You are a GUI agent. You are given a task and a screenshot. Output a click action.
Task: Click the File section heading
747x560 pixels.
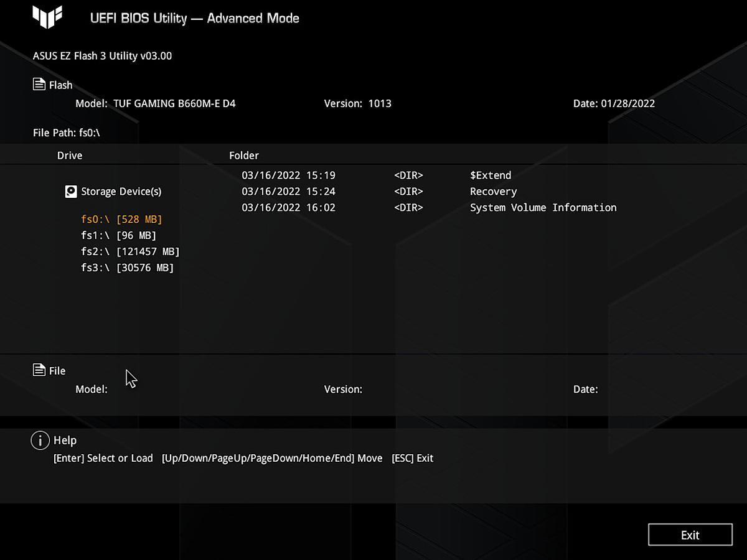click(57, 371)
